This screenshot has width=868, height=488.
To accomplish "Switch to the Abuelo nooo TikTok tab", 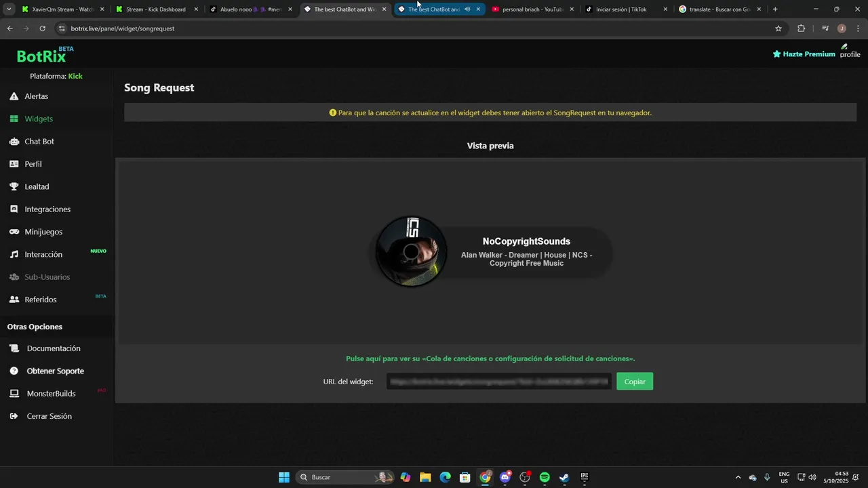I will (x=250, y=9).
